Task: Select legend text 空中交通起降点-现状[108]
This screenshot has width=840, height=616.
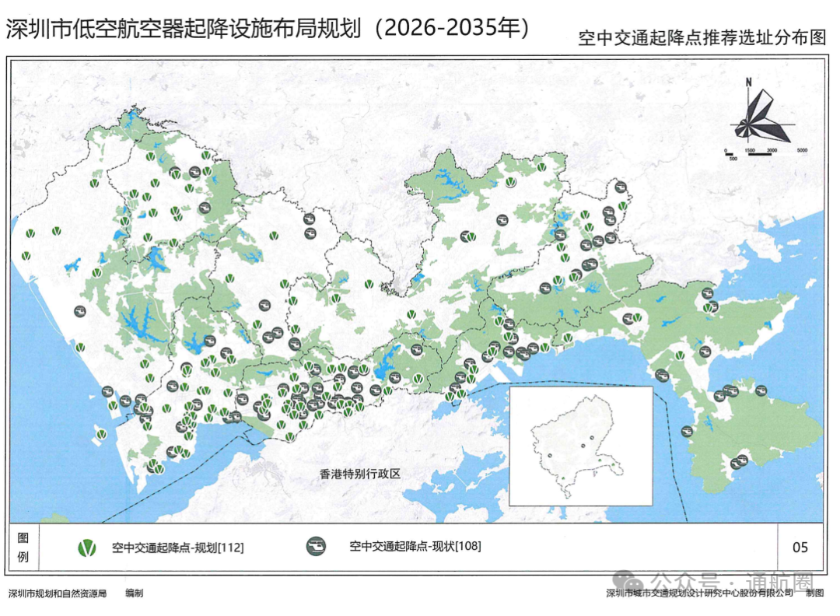Action: tap(415, 546)
